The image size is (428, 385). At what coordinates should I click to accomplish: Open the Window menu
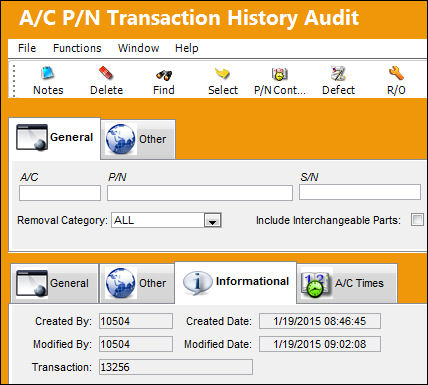[x=138, y=48]
